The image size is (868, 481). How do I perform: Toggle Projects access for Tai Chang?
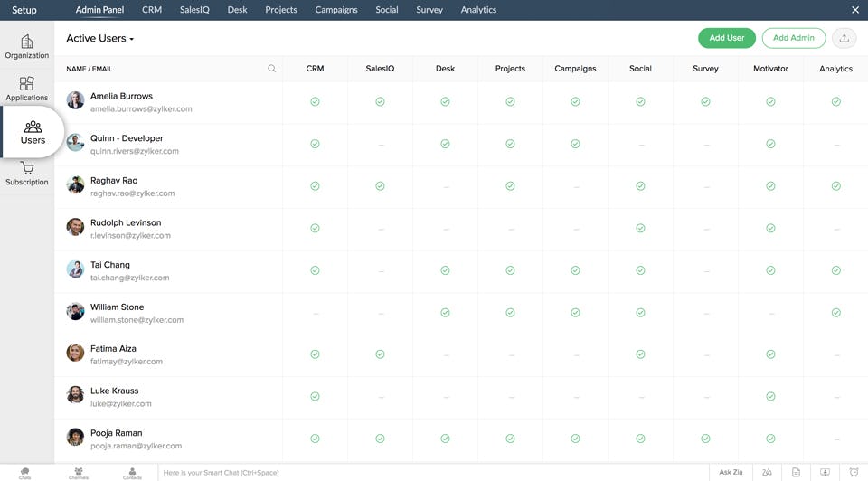pyautogui.click(x=510, y=270)
